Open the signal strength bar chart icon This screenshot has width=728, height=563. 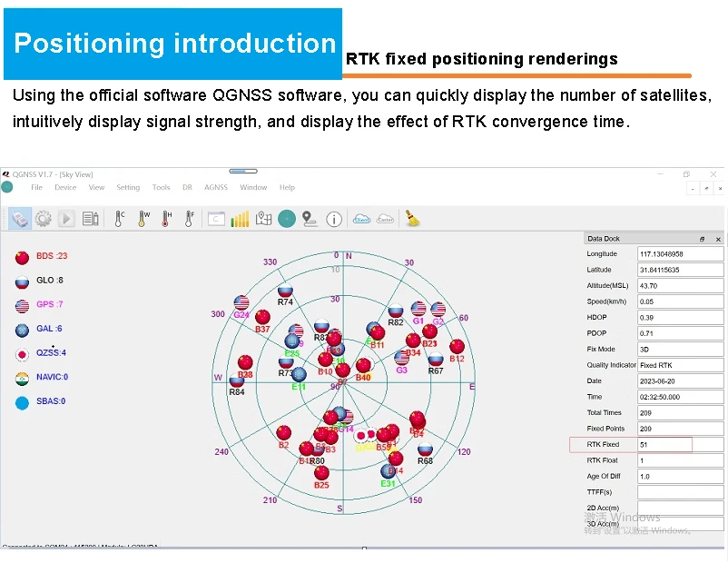[240, 219]
